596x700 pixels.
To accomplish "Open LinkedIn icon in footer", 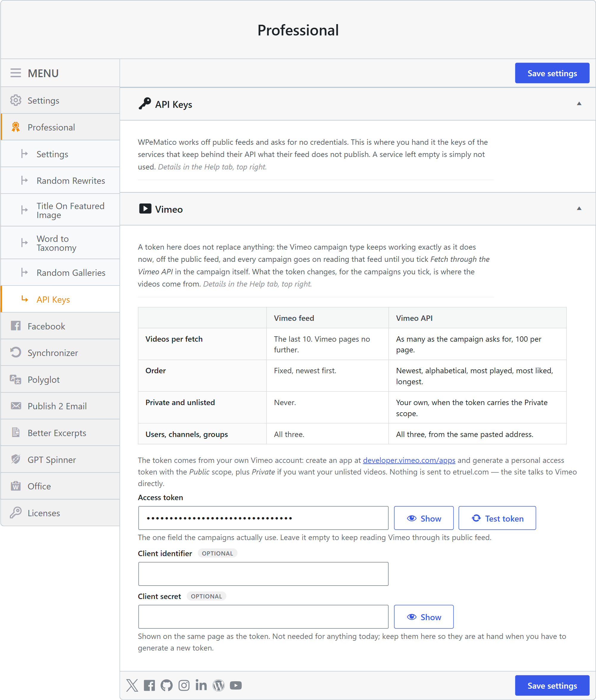I will tap(201, 685).
